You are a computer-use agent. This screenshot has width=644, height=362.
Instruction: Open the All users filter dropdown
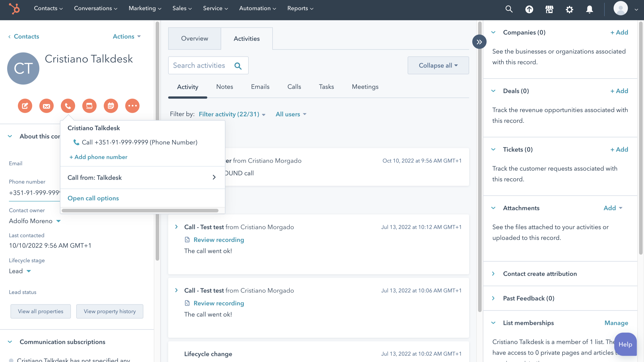click(x=291, y=114)
